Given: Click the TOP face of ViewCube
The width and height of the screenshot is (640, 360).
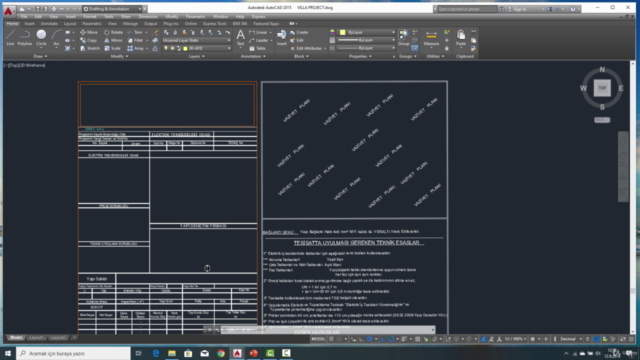Looking at the screenshot, I should point(602,88).
